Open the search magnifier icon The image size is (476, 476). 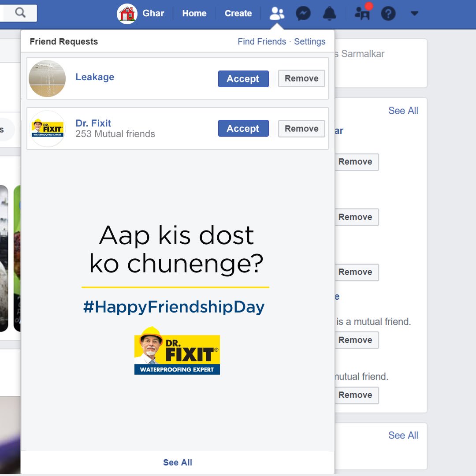[x=20, y=13]
